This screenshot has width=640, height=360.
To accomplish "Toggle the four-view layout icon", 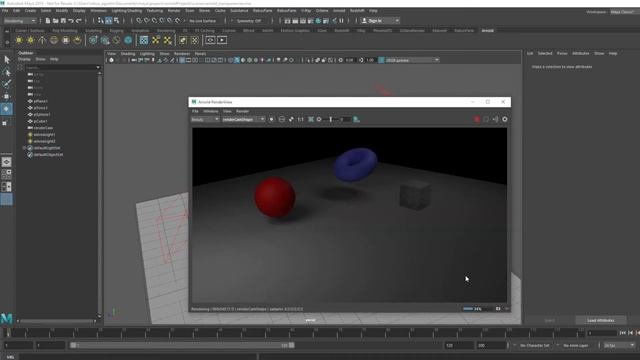I will click(x=6, y=174).
